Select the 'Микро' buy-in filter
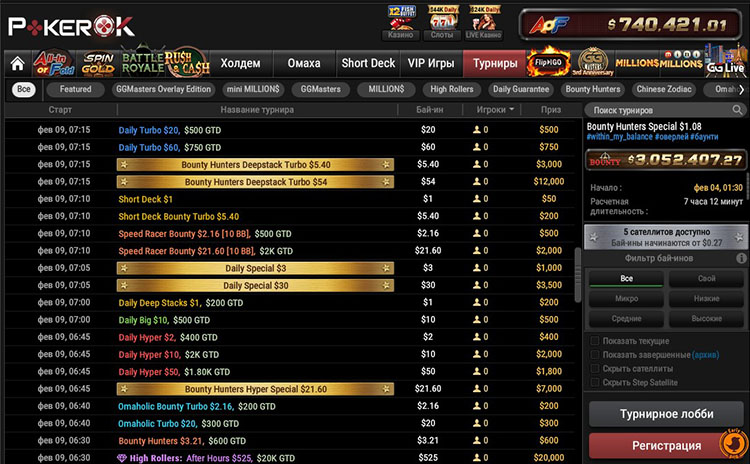This screenshot has width=750, height=464. pyautogui.click(x=626, y=298)
